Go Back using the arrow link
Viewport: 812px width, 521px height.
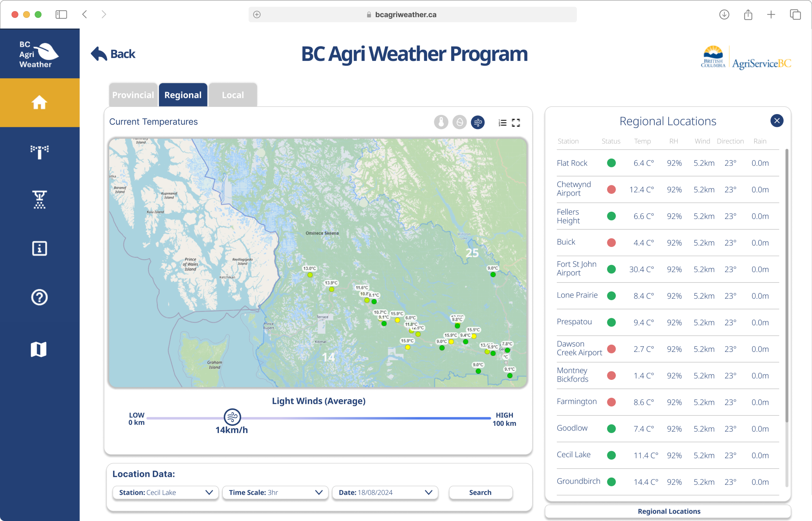pyautogui.click(x=113, y=54)
